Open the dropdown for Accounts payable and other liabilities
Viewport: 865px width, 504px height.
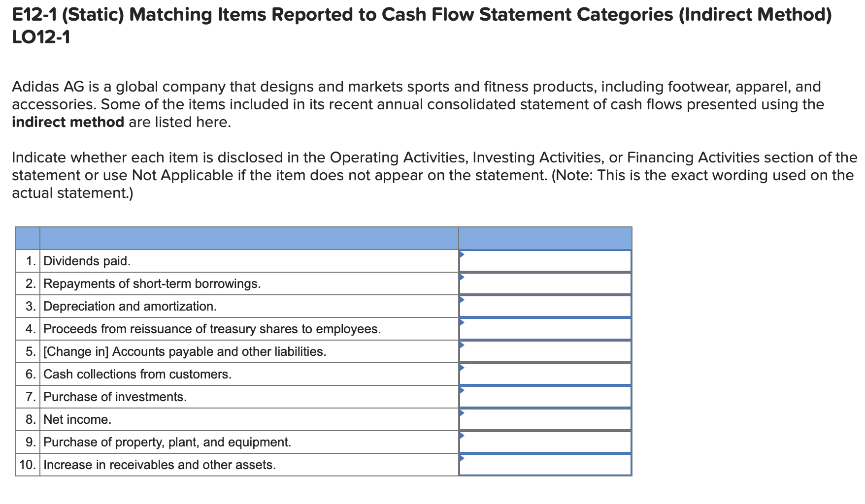pos(544,351)
